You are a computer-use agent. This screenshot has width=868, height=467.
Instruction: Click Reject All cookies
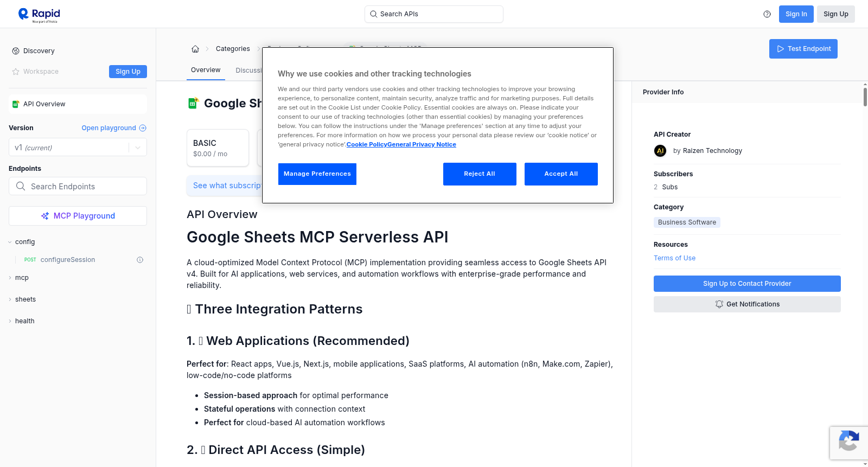pos(480,174)
